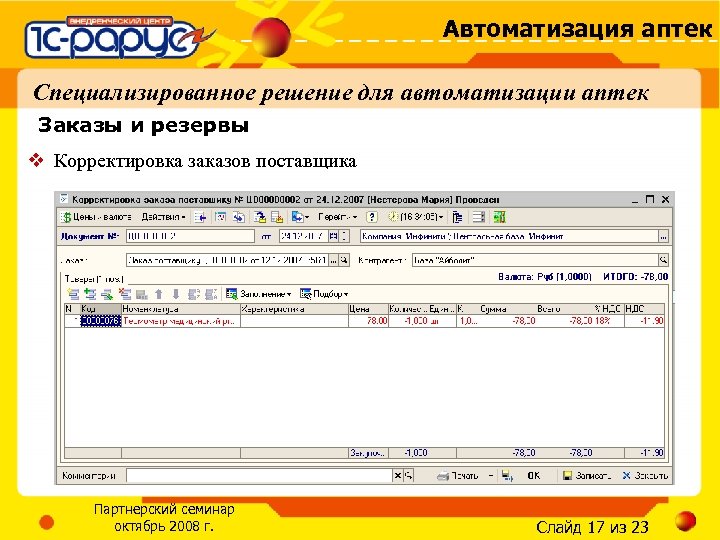Open the Действия dropdown menu
The height and width of the screenshot is (540, 720).
click(x=163, y=217)
